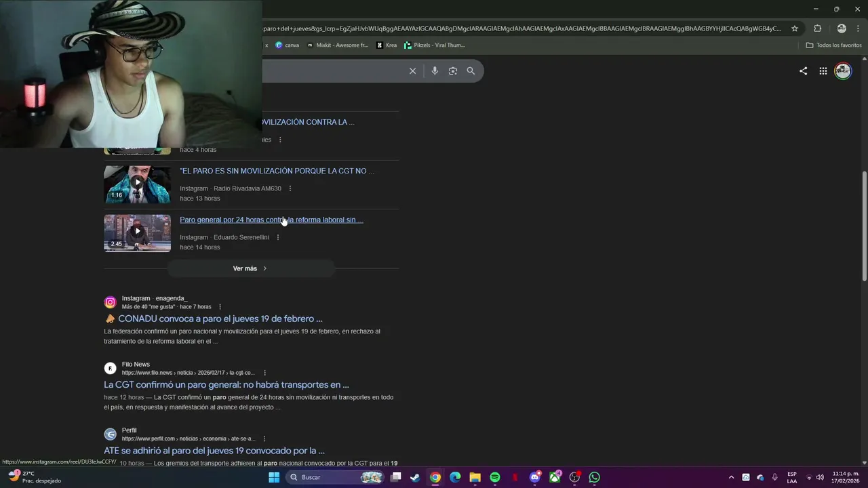Open the Todos los favoritos folder
Image resolution: width=868 pixels, height=488 pixels.
click(x=833, y=45)
